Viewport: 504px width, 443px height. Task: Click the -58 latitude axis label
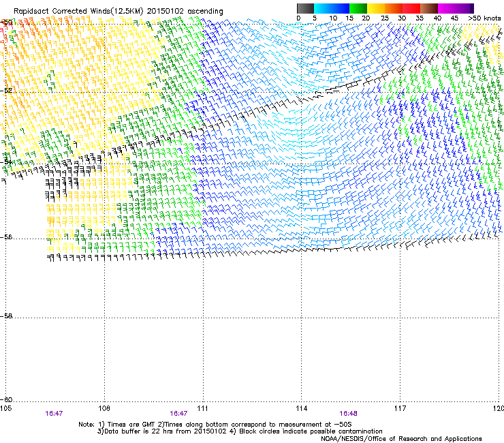(x=6, y=316)
